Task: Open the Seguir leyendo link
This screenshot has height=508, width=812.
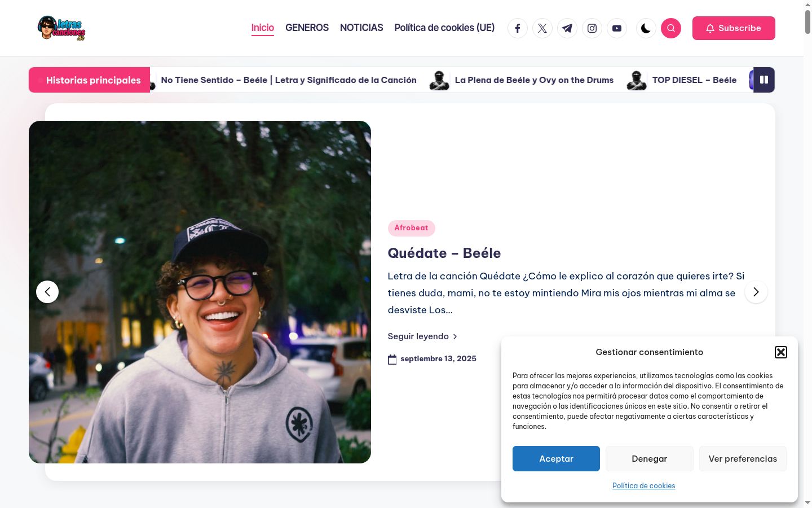Action: coord(422,336)
